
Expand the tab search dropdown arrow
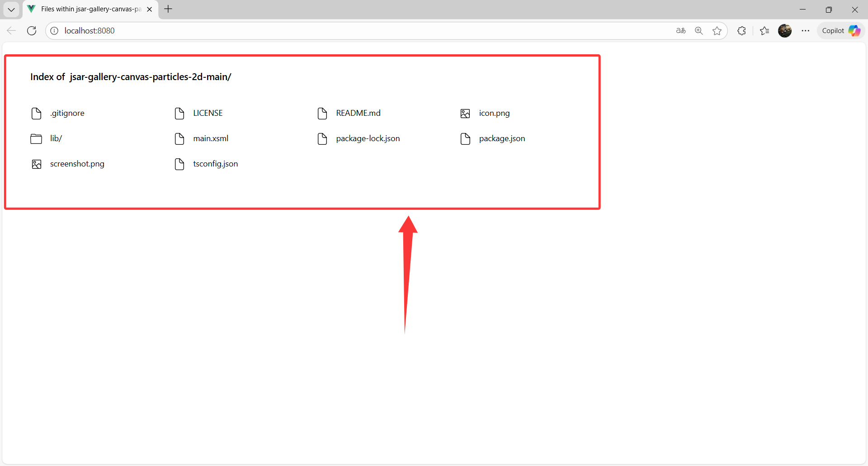click(11, 9)
